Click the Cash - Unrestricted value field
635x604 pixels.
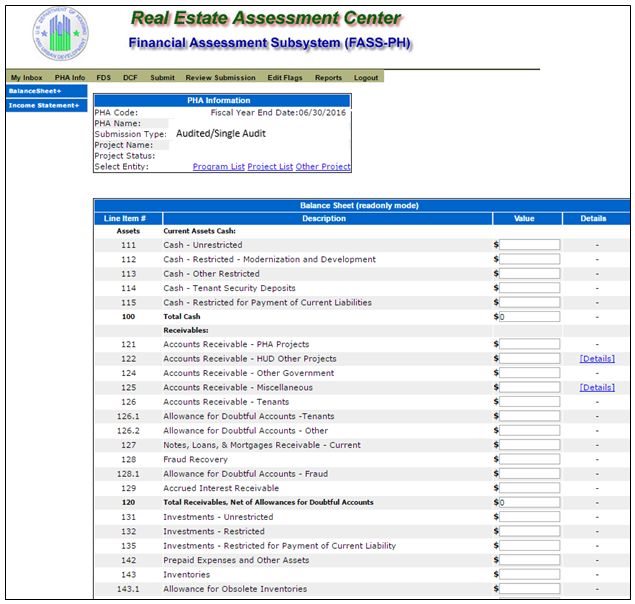tap(530, 245)
